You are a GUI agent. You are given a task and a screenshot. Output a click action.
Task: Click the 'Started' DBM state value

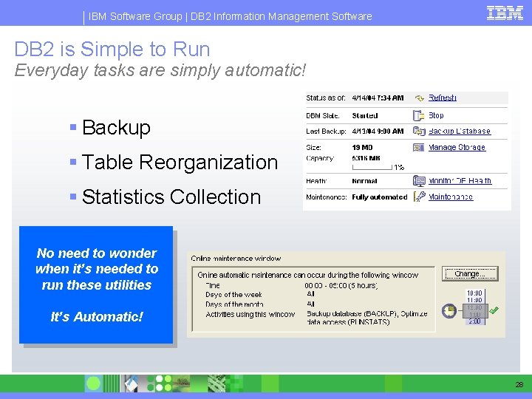pyautogui.click(x=365, y=116)
